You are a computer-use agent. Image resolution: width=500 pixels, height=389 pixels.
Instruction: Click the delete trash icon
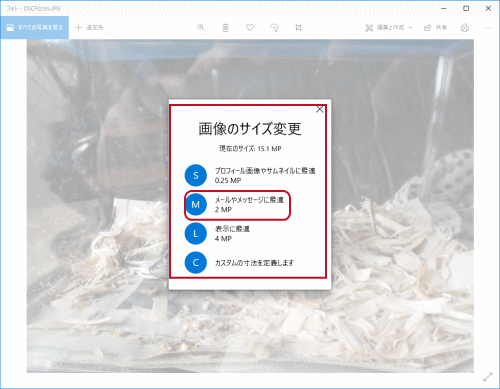[x=226, y=28]
